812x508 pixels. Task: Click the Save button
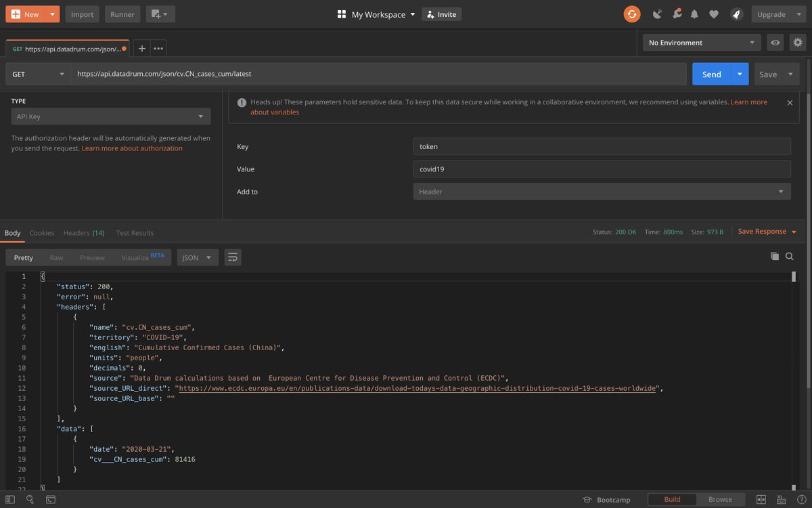click(768, 74)
